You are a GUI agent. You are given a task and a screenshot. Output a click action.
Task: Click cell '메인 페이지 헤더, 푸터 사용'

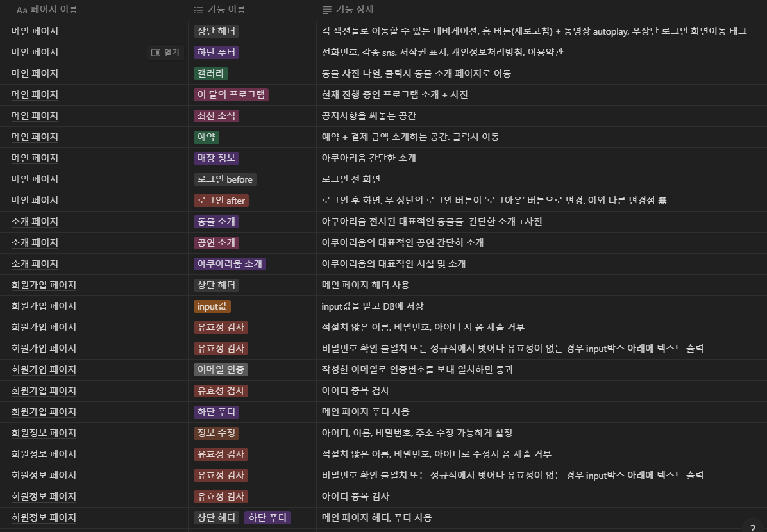coord(376,518)
